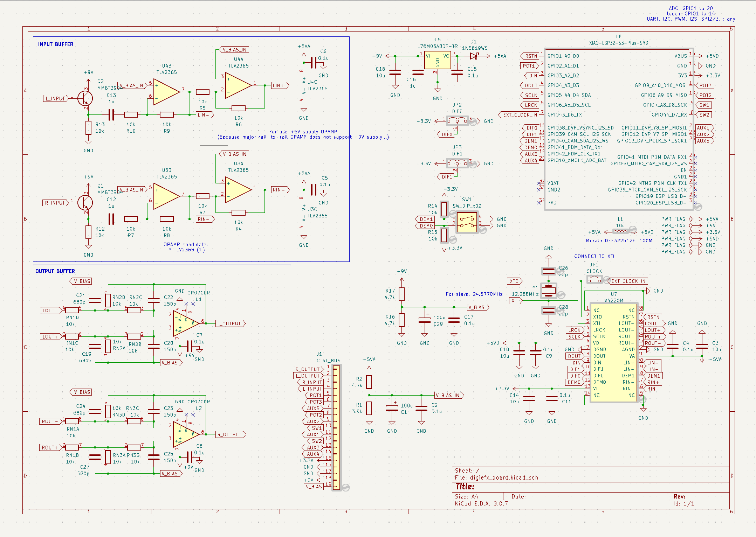This screenshot has width=756, height=537.
Task: Pick the U5 L78M05ABDT-TR regulator body
Action: click(438, 60)
